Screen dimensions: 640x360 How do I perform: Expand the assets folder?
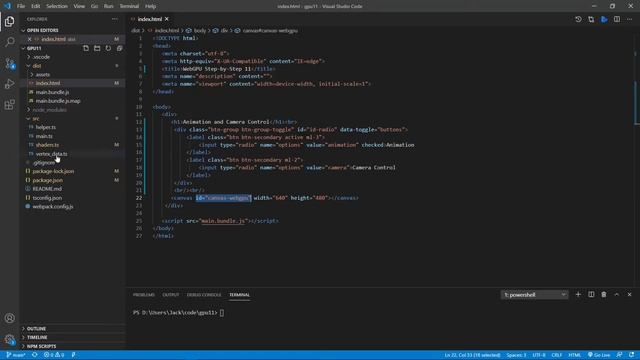[x=42, y=75]
